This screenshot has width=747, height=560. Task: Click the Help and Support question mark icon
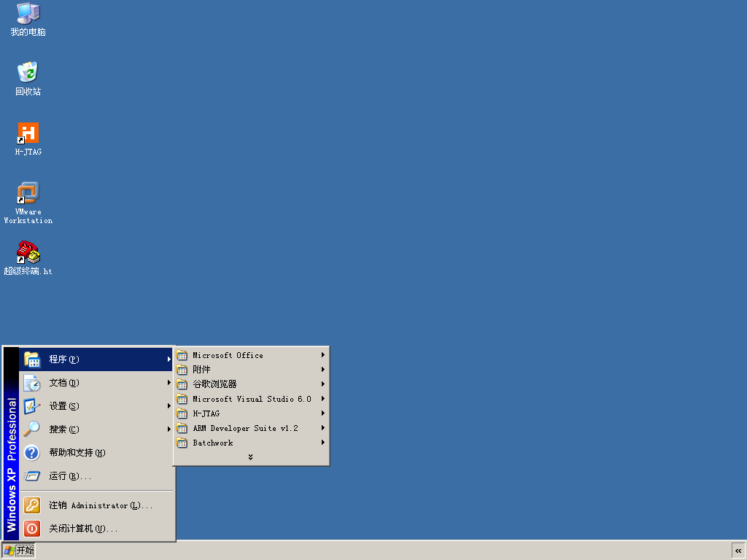(32, 452)
